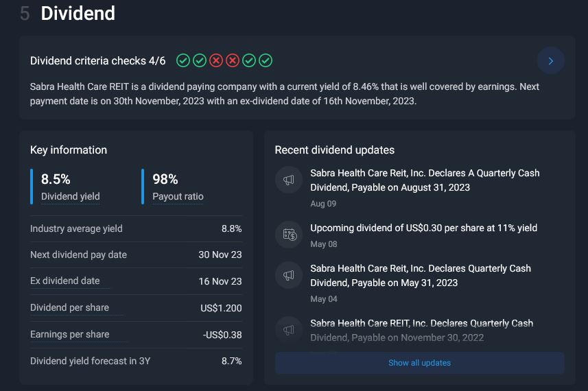Click the first red failed check icon
This screenshot has width=588, height=391.
pyautogui.click(x=216, y=60)
